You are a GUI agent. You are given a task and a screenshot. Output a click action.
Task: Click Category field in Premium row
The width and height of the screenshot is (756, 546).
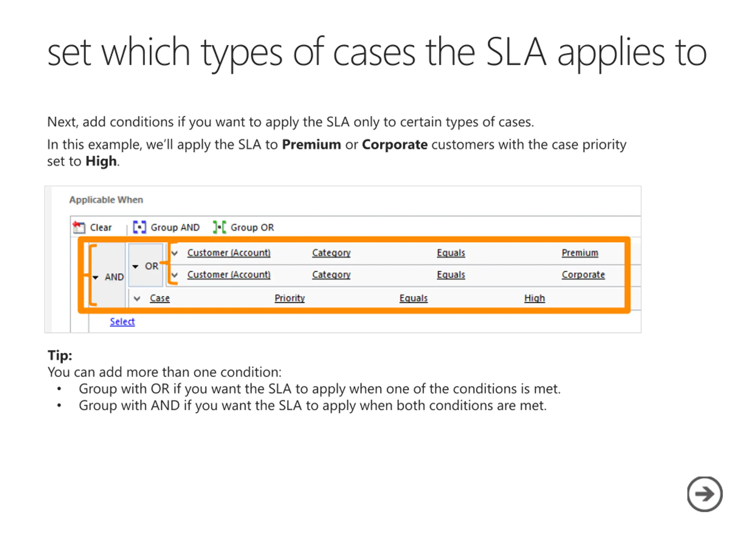click(331, 253)
